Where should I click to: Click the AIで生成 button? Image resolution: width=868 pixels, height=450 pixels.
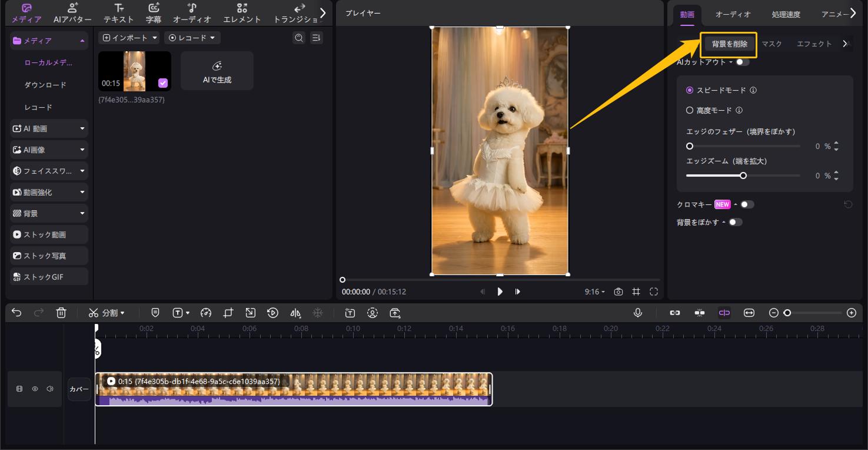coord(217,71)
